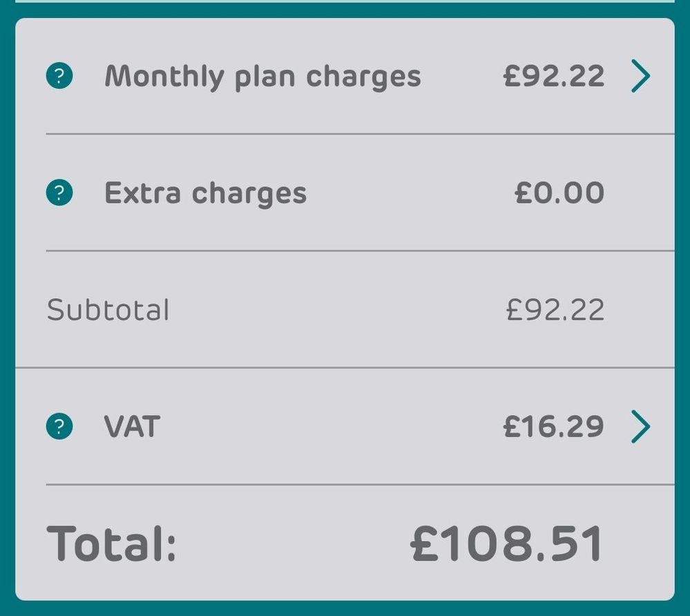The image size is (690, 616).
Task: Select the Subtotal amount of £92.22
Action: coord(555,310)
